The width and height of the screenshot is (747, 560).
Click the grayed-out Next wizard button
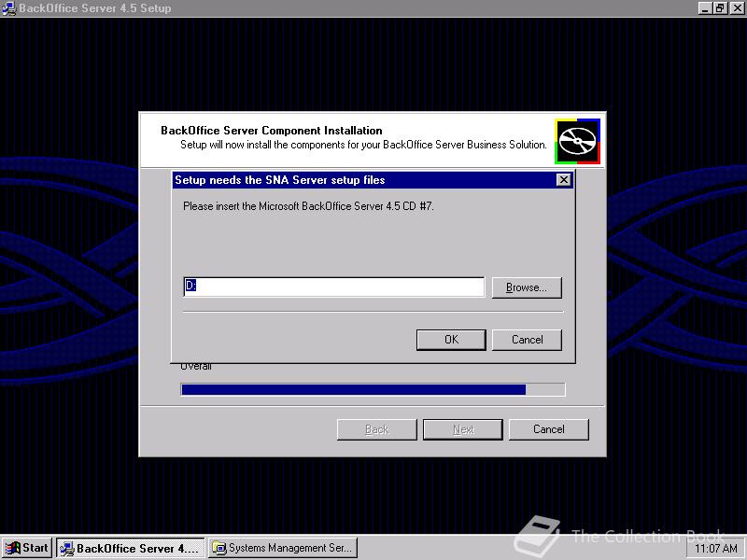(x=463, y=429)
